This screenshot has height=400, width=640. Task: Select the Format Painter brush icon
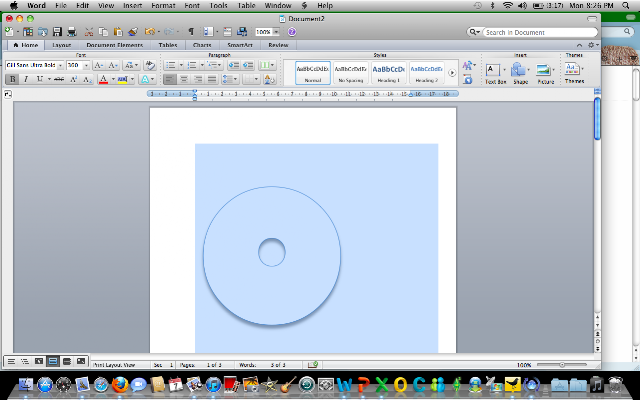tap(133, 32)
